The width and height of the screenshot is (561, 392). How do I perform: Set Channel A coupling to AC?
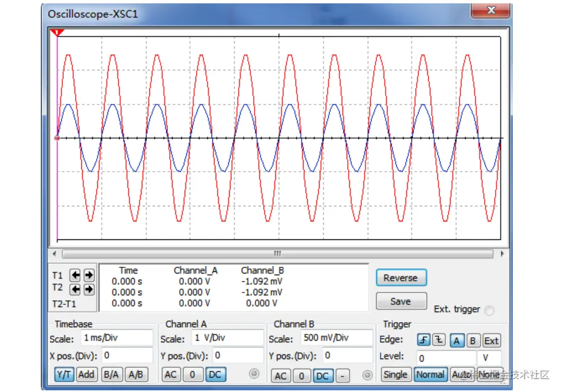[171, 375]
